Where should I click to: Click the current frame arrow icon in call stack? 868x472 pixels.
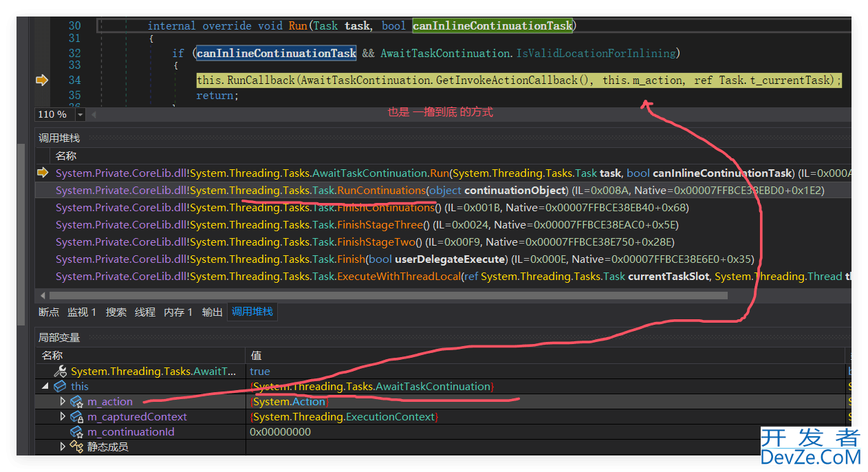pyautogui.click(x=43, y=173)
